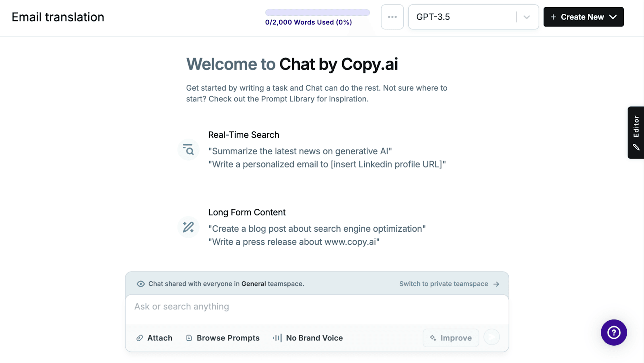This screenshot has height=363, width=644.
Task: Open the Create New dropdown menu
Action: coord(583,17)
